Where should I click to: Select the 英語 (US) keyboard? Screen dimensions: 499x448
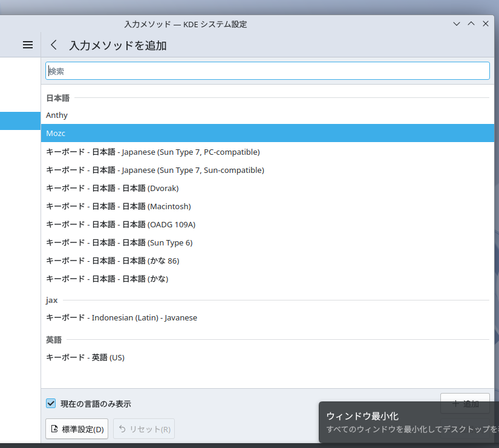pyautogui.click(x=85, y=357)
